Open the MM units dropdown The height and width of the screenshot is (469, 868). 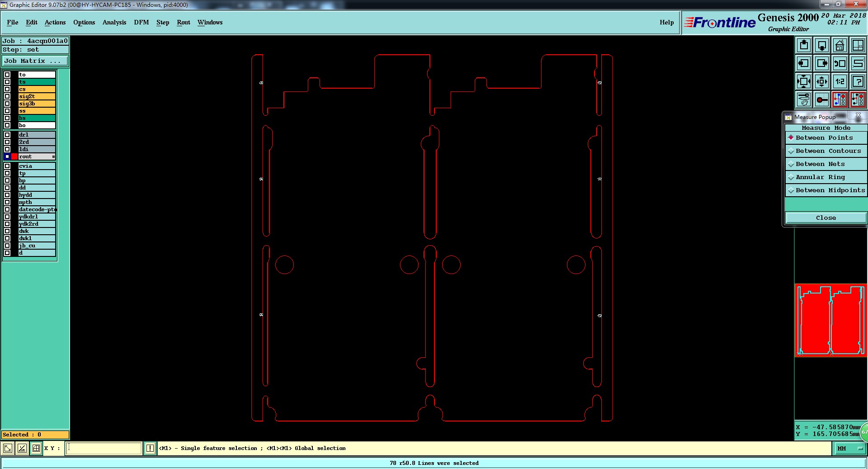(850, 449)
